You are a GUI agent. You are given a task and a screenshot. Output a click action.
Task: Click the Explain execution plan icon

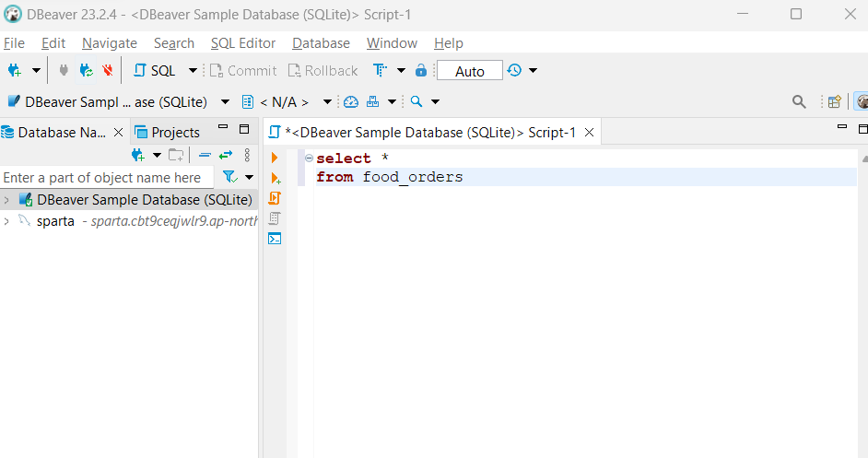pyautogui.click(x=275, y=218)
